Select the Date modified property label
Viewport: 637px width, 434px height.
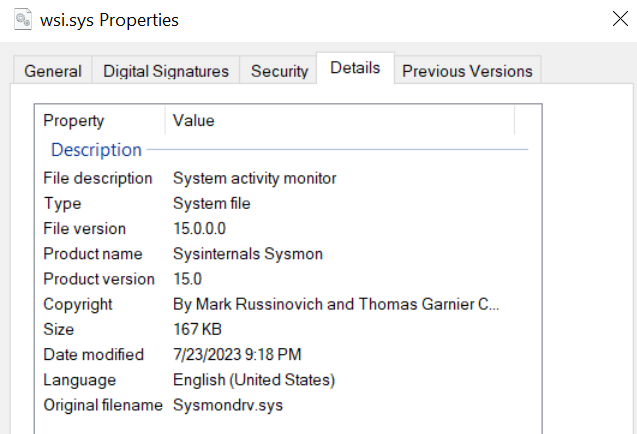coord(94,354)
